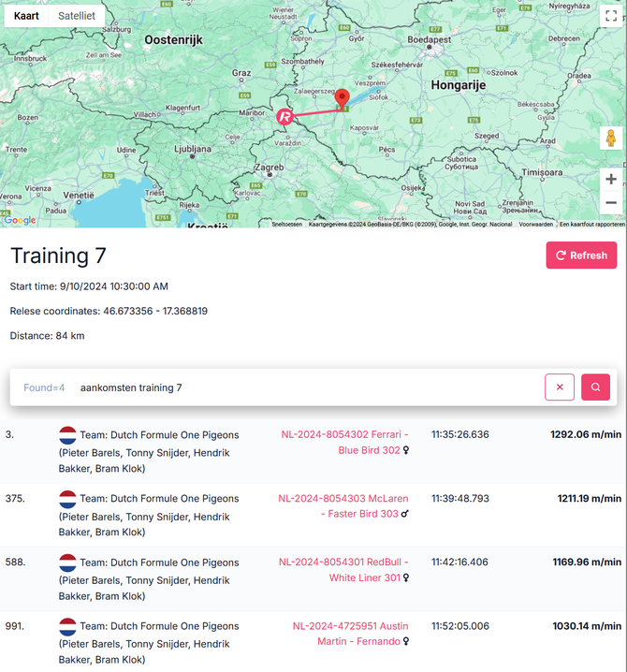Run search with magnifier button

coord(595,387)
